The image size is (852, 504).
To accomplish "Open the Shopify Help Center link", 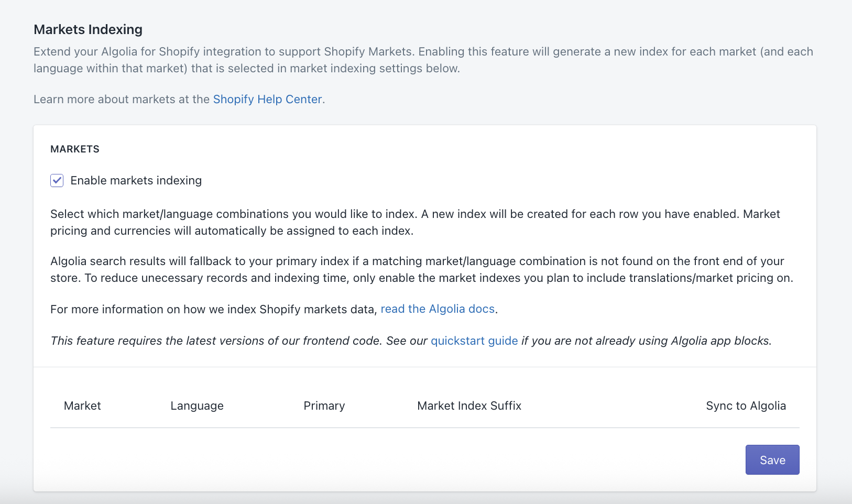I will [268, 100].
